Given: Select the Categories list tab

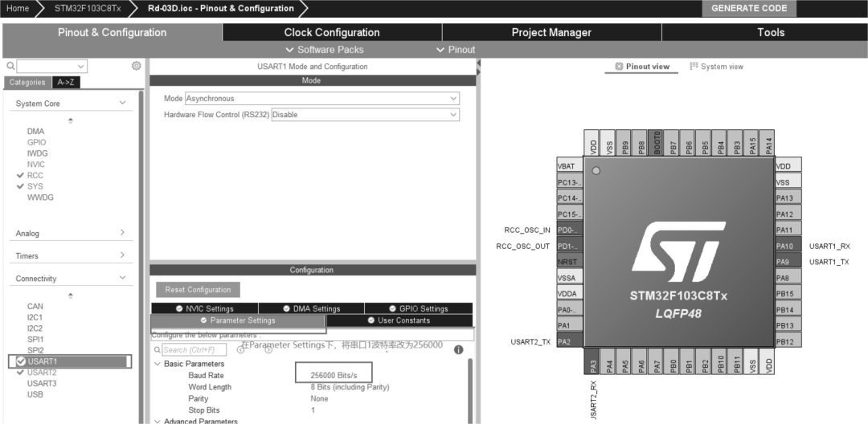Looking at the screenshot, I should point(27,83).
